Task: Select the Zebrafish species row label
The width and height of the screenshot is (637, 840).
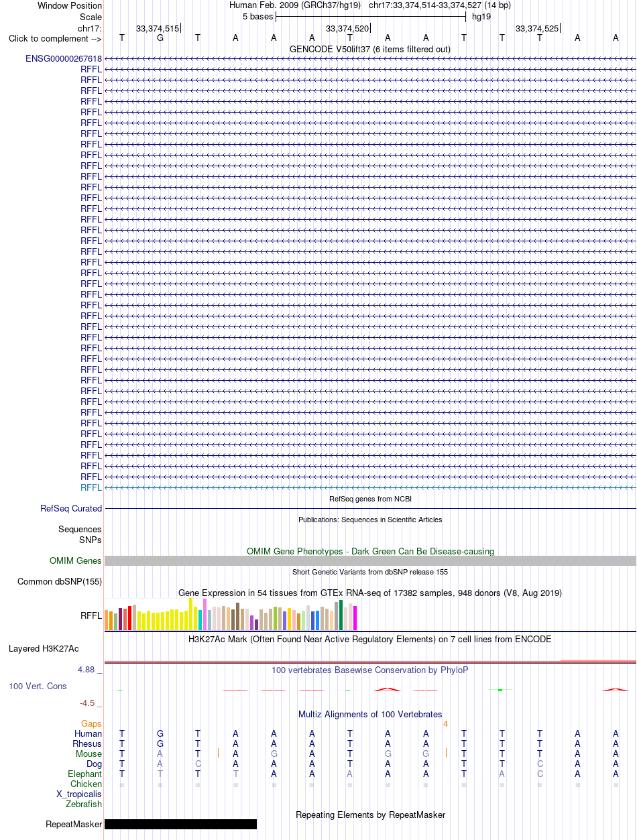Action: tap(84, 804)
